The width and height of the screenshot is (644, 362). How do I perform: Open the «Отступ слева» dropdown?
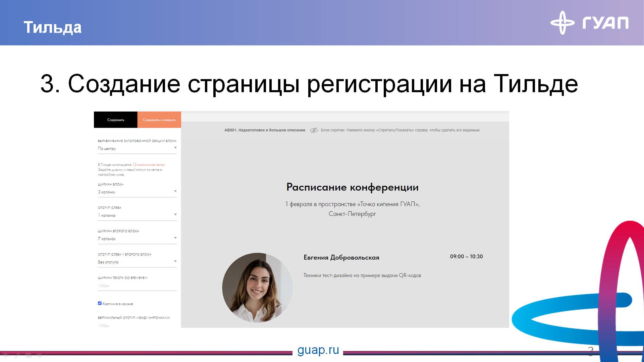point(137,215)
